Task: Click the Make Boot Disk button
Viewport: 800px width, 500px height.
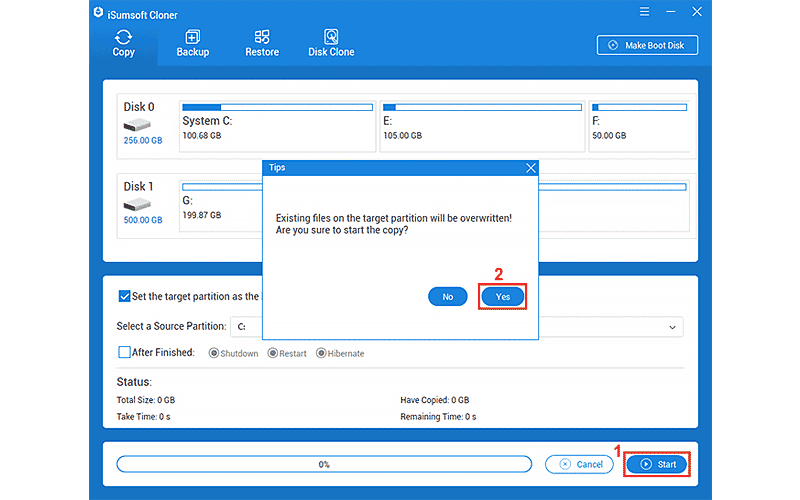Action: tap(647, 45)
